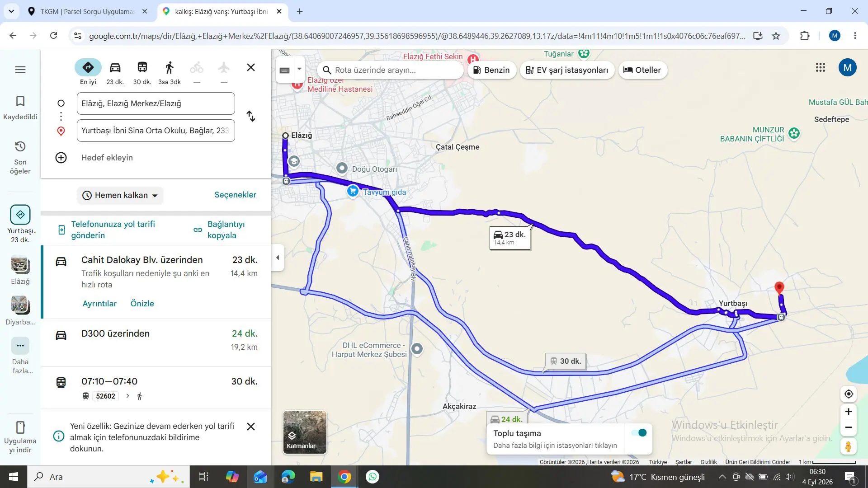Open Street View pegman
This screenshot has height=488, width=868.
pos(849,446)
